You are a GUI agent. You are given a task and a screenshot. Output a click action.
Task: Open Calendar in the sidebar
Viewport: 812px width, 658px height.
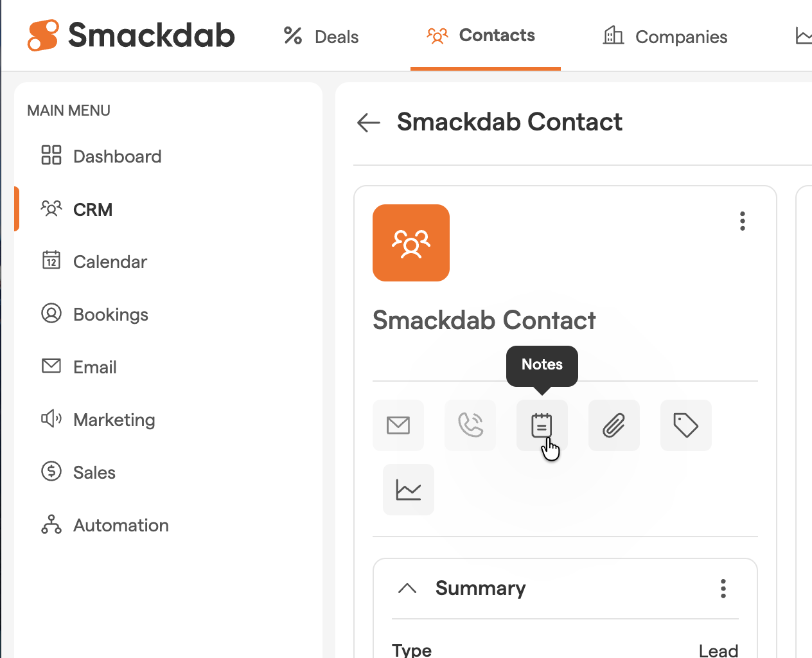tap(94, 262)
